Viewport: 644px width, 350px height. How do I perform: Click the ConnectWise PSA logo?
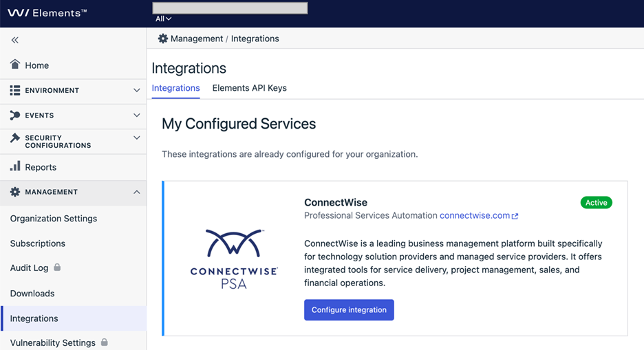click(234, 259)
